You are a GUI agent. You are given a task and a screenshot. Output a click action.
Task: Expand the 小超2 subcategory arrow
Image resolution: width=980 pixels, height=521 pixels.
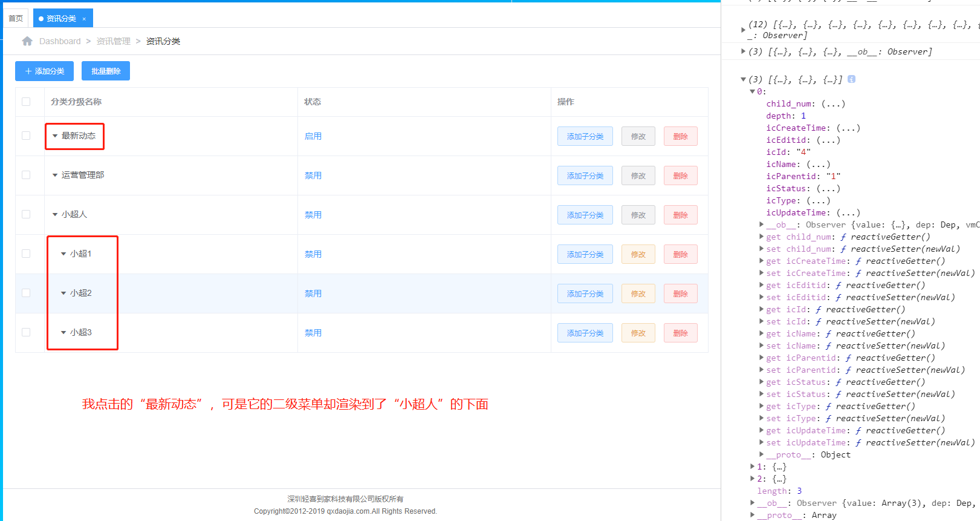click(63, 293)
